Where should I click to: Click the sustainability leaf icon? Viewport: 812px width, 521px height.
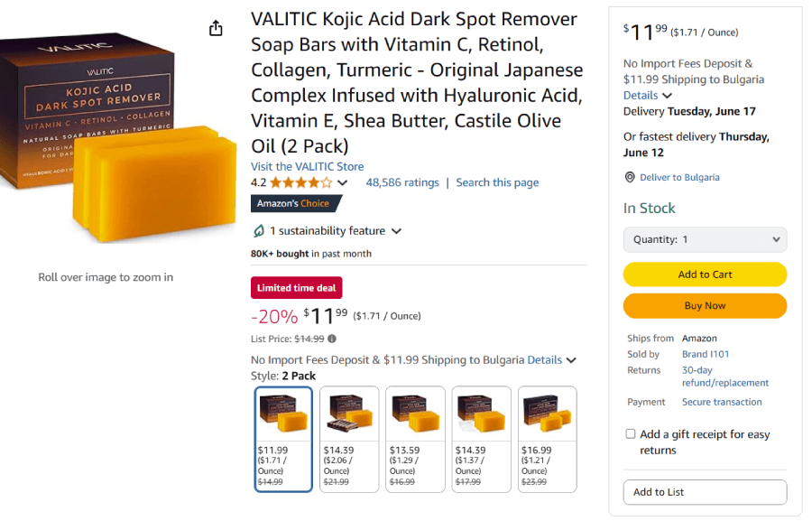coord(258,230)
